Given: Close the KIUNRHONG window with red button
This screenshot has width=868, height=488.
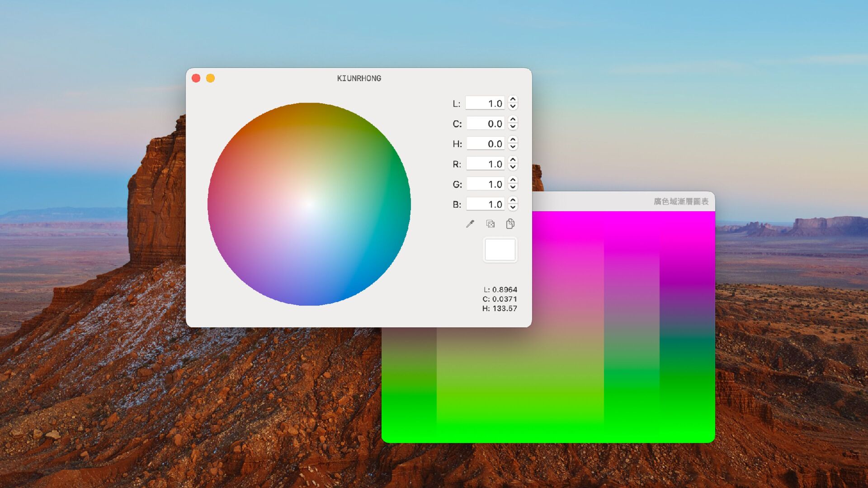Looking at the screenshot, I should (196, 78).
